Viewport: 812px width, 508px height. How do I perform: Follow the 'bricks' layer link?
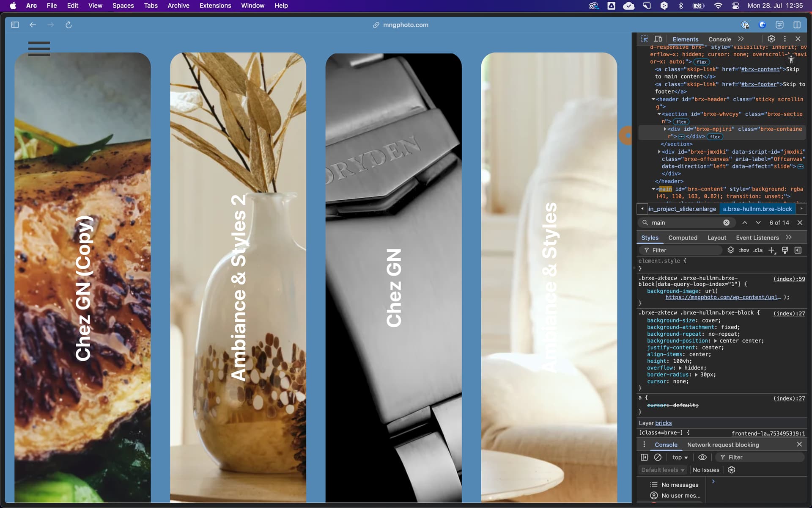point(663,423)
